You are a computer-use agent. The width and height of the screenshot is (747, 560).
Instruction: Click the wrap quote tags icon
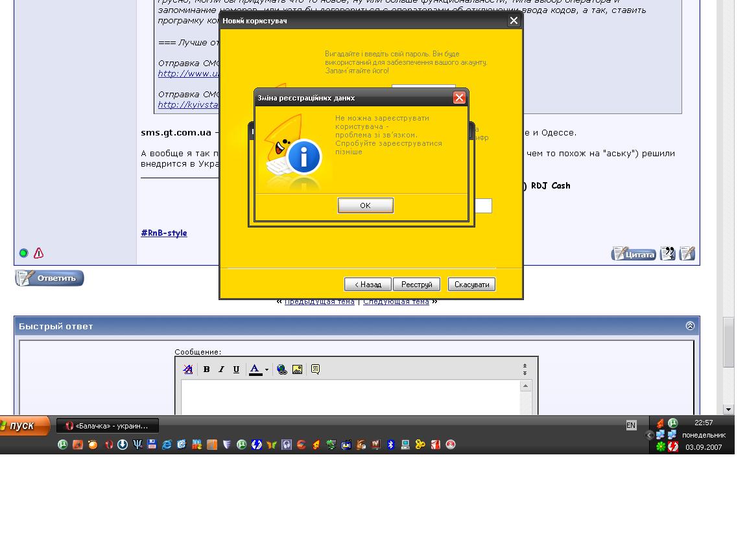[315, 369]
